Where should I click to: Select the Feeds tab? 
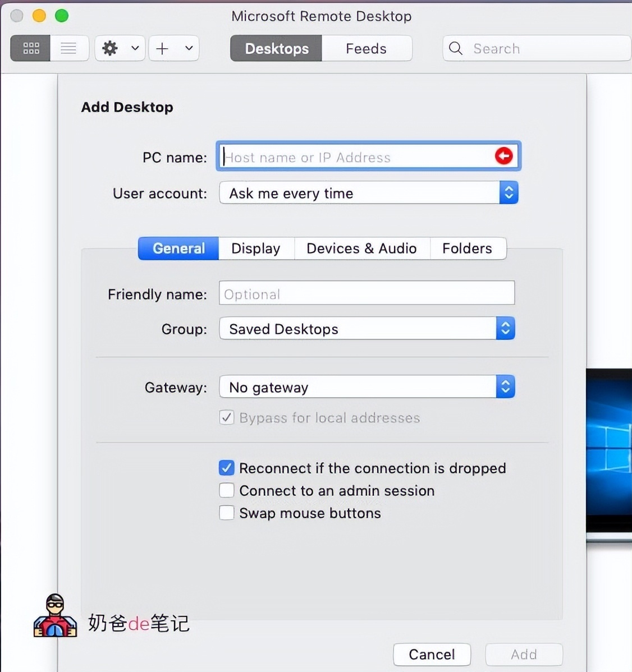[367, 48]
